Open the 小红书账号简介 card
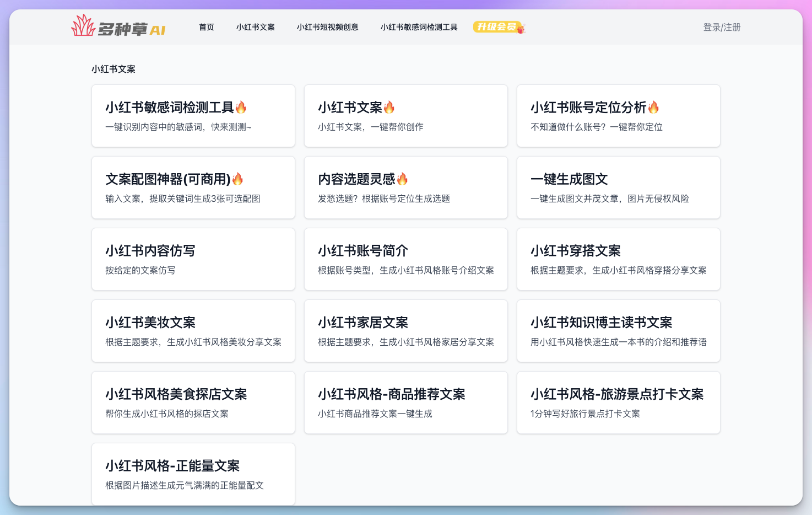The width and height of the screenshot is (812, 515). point(406,259)
